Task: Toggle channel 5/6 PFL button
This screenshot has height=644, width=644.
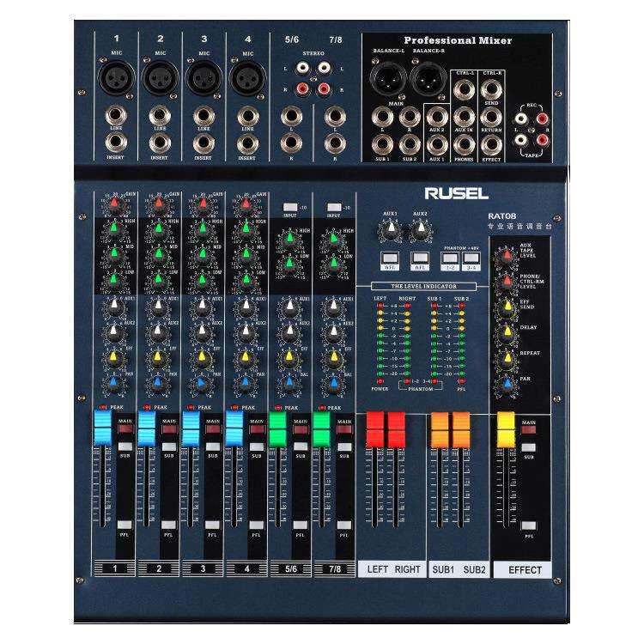Action: [301, 525]
